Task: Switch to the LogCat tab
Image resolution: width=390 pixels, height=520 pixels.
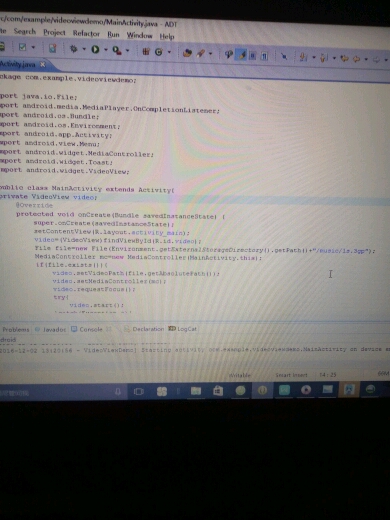Action: pyautogui.click(x=183, y=329)
